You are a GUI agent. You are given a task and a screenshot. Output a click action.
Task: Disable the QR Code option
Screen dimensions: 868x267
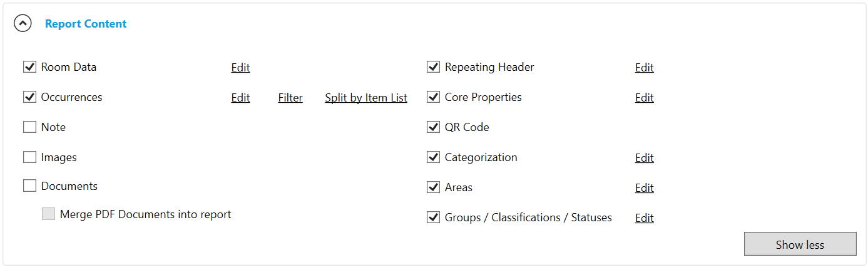[x=433, y=127]
